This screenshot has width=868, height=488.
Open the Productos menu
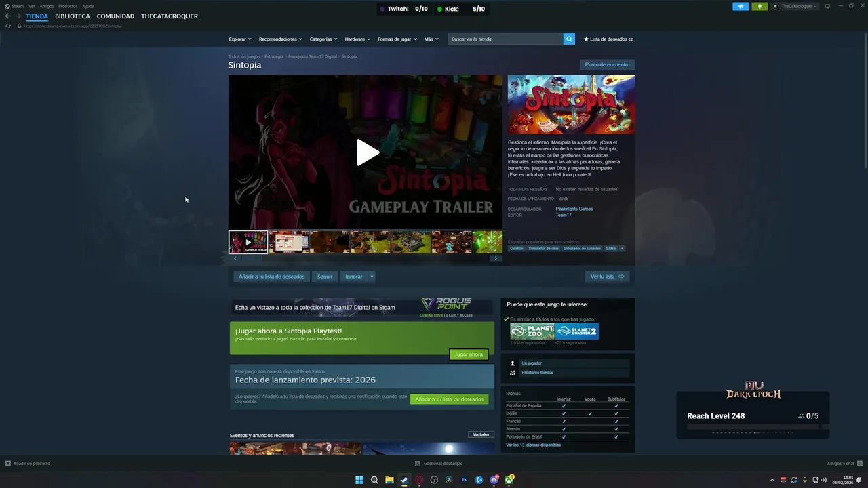point(68,6)
